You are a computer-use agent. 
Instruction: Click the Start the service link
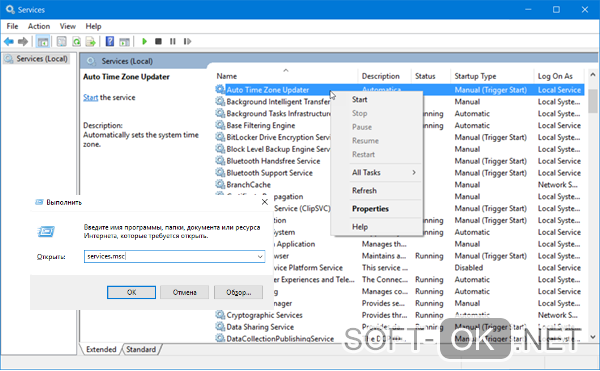(x=91, y=98)
